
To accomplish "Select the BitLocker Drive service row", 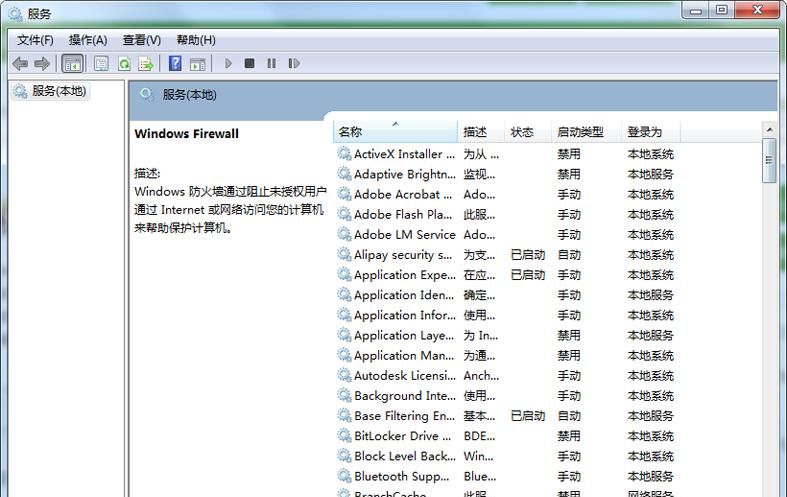I will tap(505, 436).
